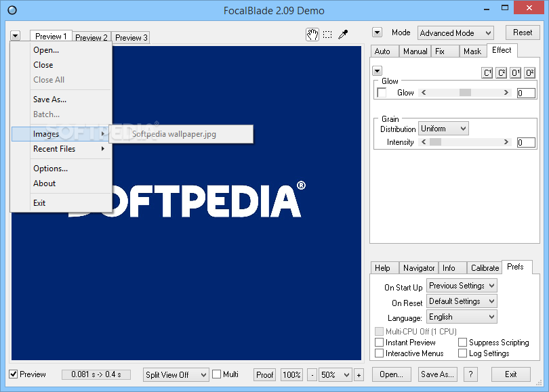Click the Grain Intensity slider thumb

tap(435, 142)
